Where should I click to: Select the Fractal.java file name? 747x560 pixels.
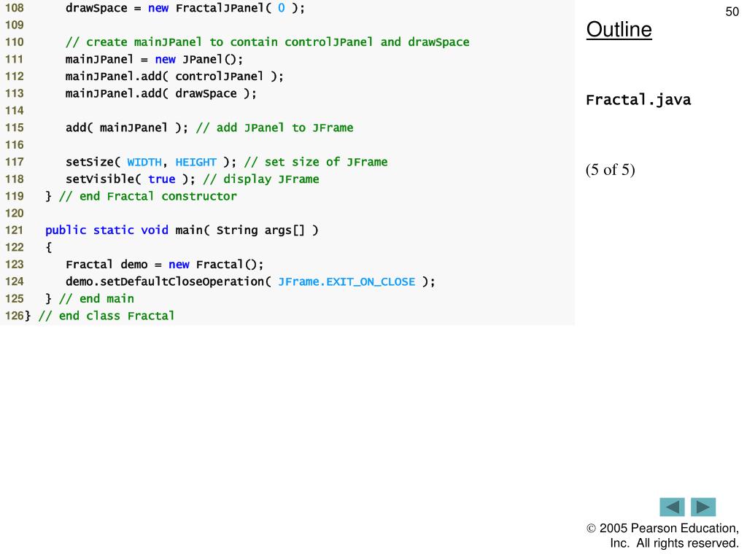pos(638,100)
